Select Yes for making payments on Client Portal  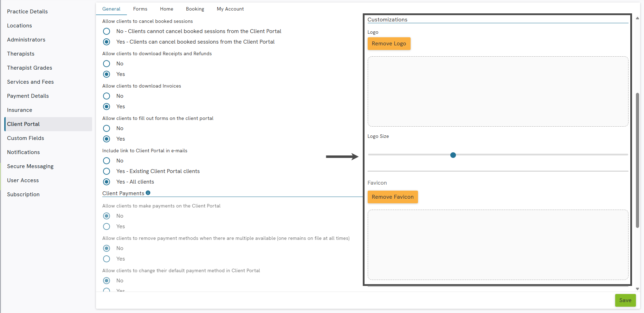[107, 226]
